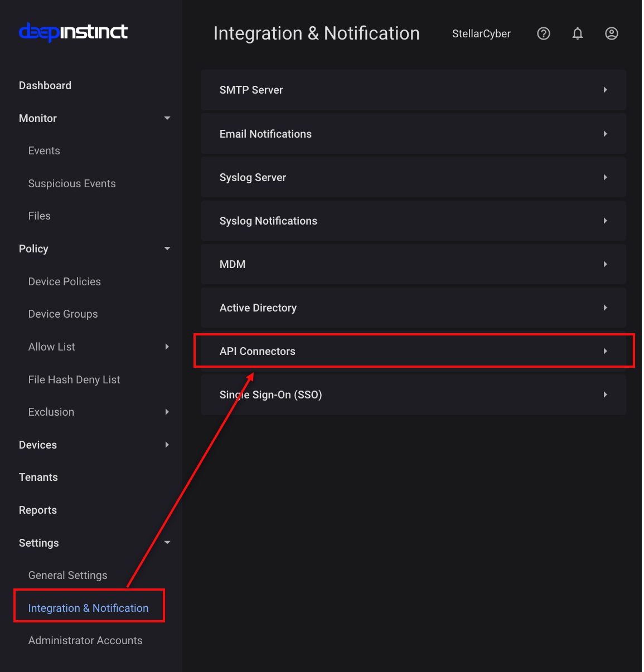Collapse the Policy menu arrow

167,249
